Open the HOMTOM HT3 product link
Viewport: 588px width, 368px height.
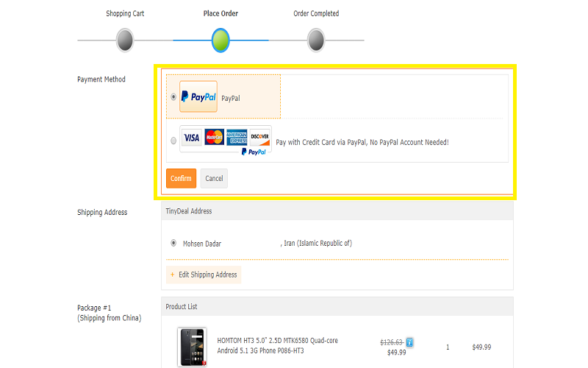[278, 345]
